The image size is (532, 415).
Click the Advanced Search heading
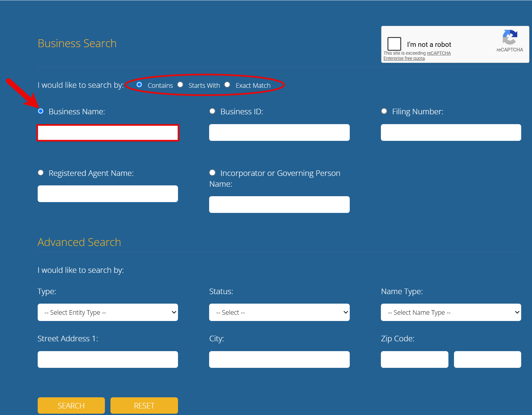click(x=79, y=242)
